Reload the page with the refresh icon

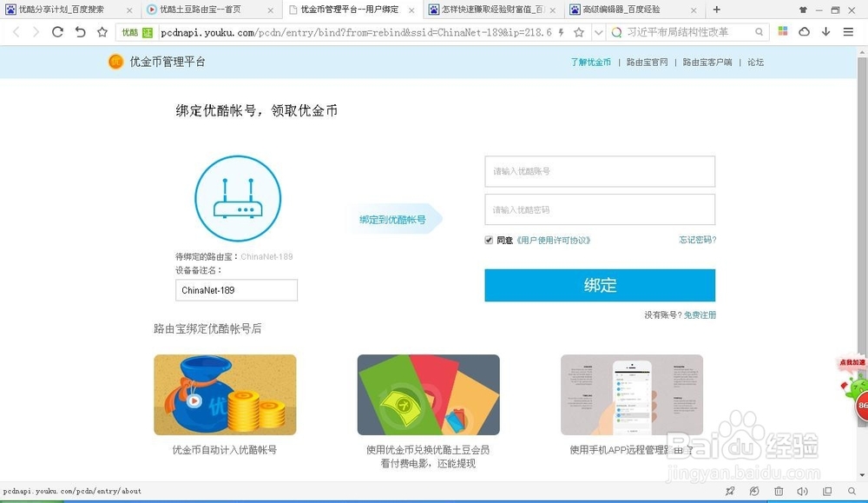57,32
